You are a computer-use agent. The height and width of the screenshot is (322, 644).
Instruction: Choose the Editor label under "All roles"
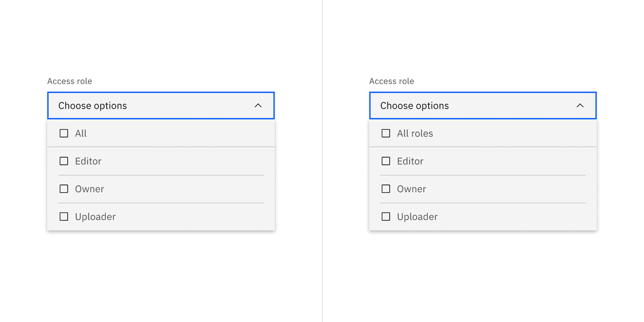pyautogui.click(x=410, y=161)
